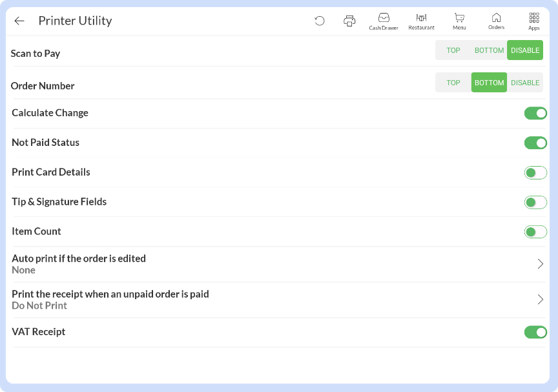Open the Restaurant view
The width and height of the screenshot is (558, 392).
point(421,21)
